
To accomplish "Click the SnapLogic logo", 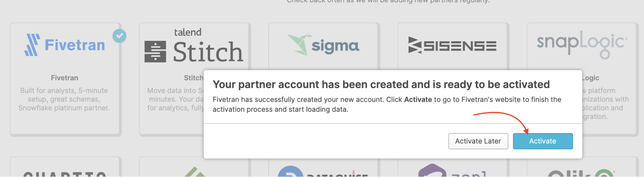I will click(582, 44).
